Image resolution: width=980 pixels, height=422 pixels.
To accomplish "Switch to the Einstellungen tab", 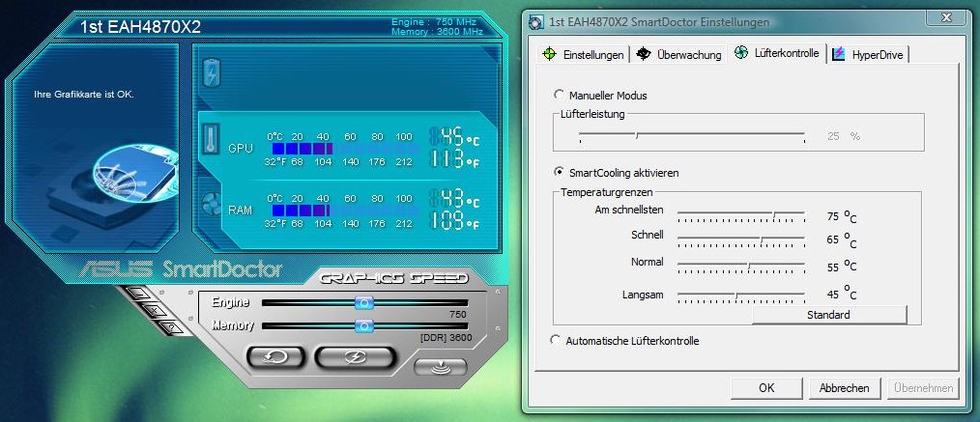I will click(583, 54).
